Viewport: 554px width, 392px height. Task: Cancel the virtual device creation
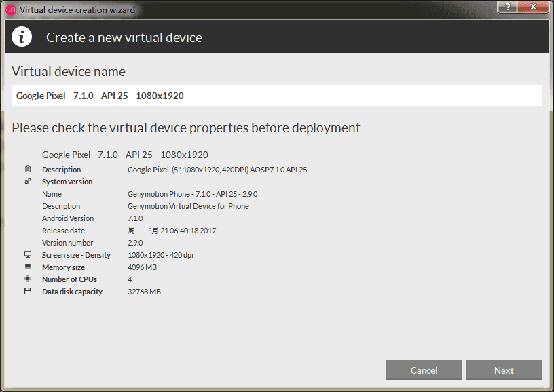[x=424, y=370]
